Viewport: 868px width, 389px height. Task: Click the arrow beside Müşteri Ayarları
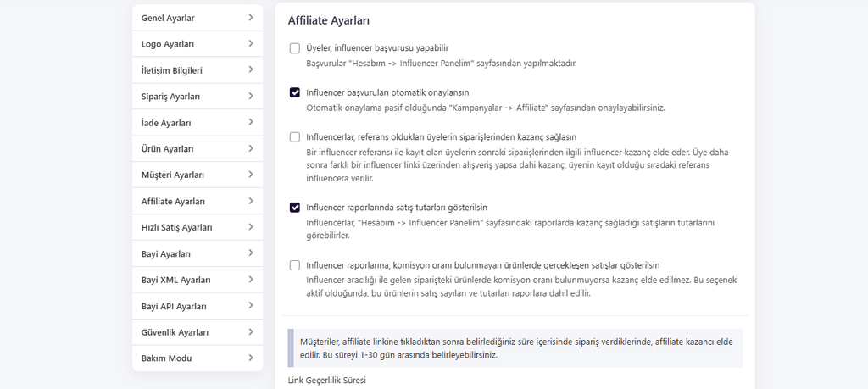(251, 175)
